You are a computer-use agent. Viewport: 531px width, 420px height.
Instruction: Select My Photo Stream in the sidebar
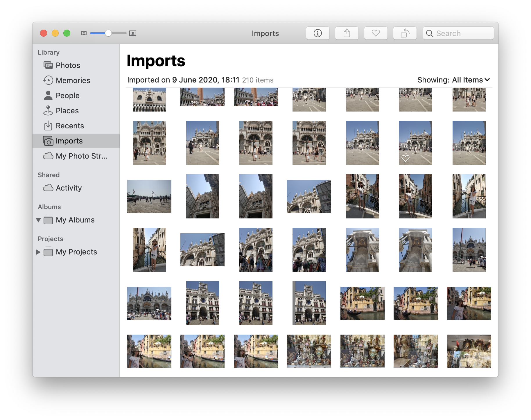(81, 156)
